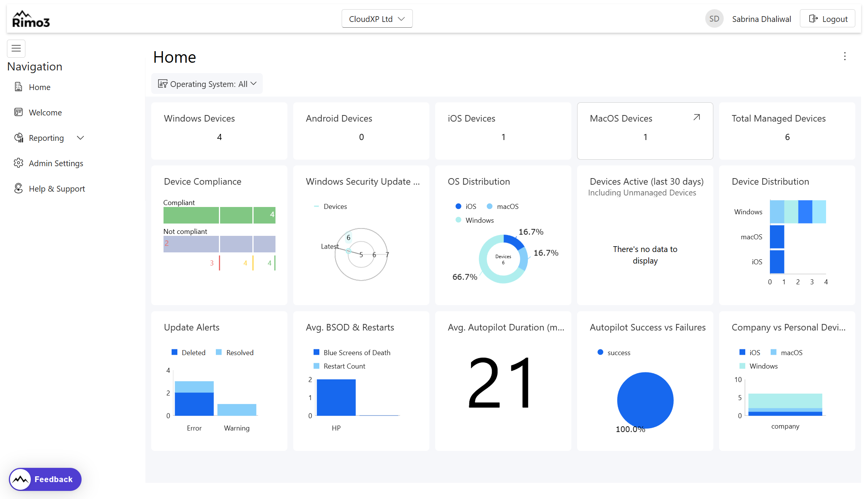
Task: Click the SD profile avatar
Action: click(714, 18)
